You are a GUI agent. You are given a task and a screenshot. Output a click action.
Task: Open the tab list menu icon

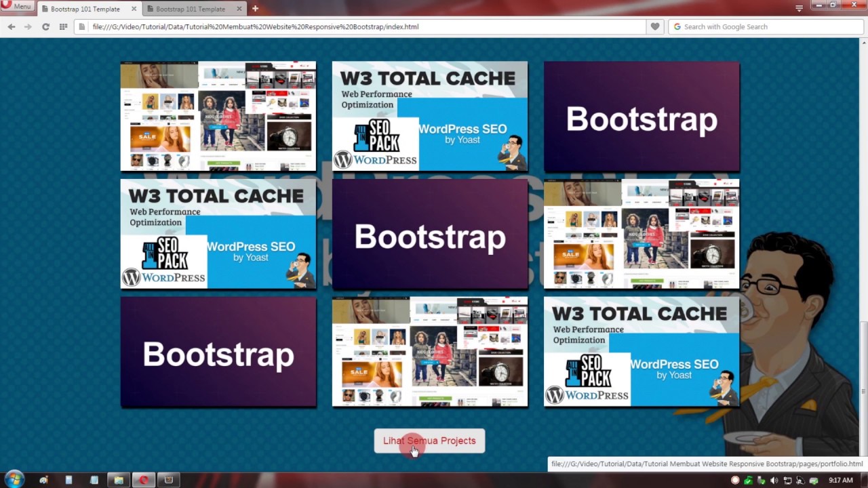(799, 8)
